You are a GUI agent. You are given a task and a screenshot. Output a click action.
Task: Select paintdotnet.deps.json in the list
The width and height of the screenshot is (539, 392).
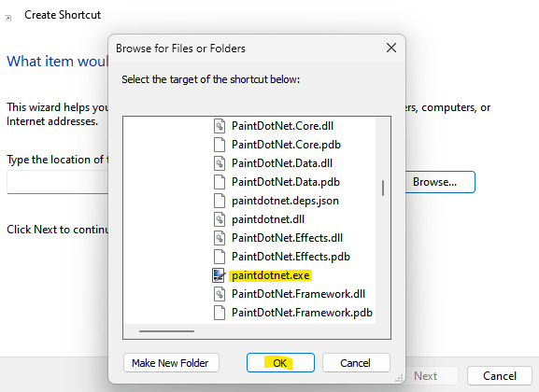(x=285, y=201)
